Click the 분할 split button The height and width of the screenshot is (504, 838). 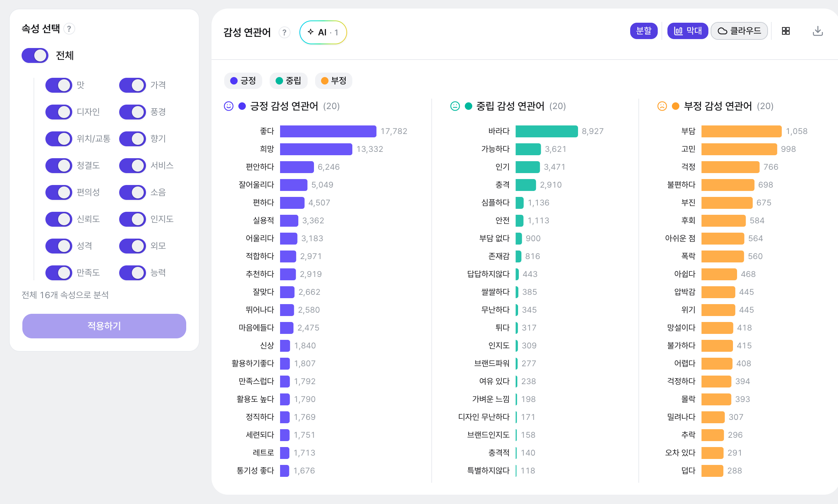pyautogui.click(x=644, y=31)
